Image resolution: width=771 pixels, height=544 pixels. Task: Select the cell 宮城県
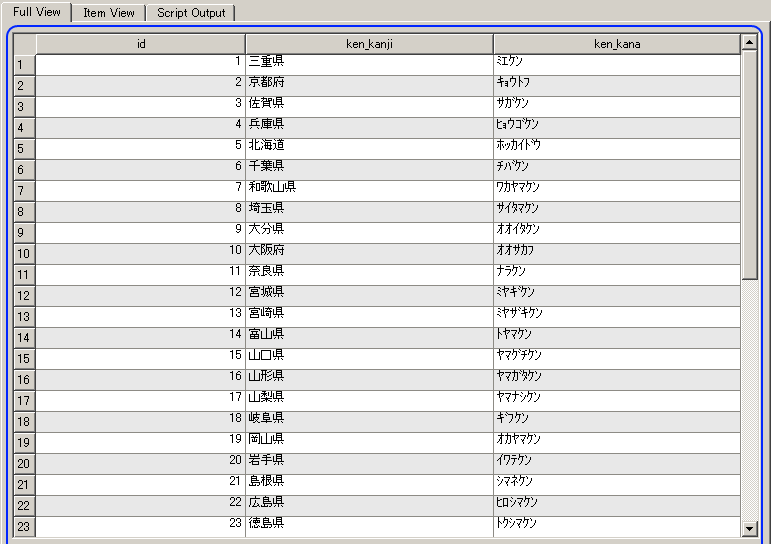tap(369, 296)
